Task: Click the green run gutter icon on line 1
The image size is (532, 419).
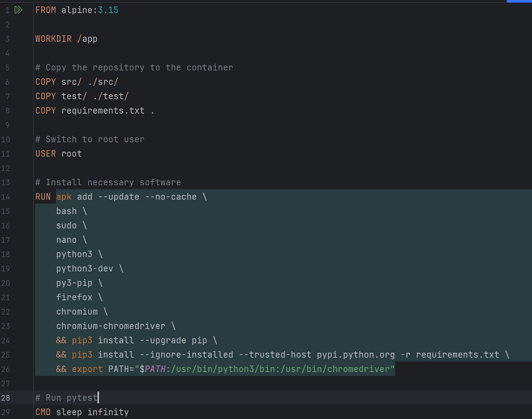Action: tap(18, 10)
